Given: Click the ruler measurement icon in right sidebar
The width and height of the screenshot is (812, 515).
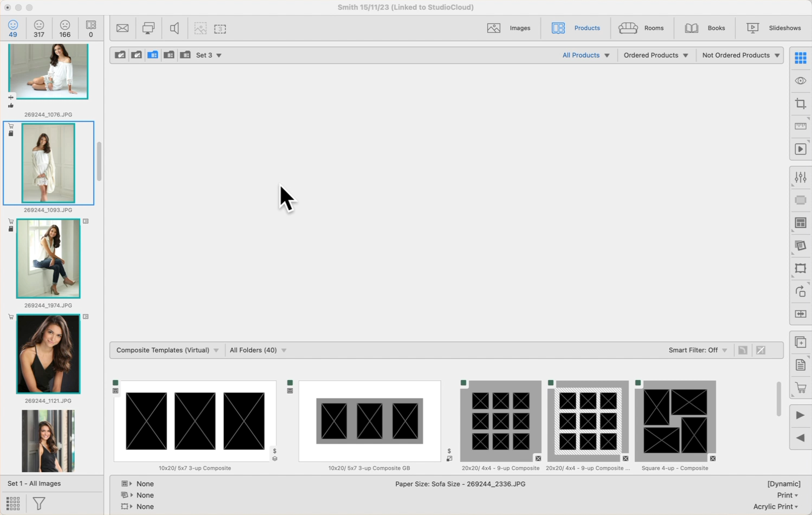Looking at the screenshot, I should [x=800, y=126].
